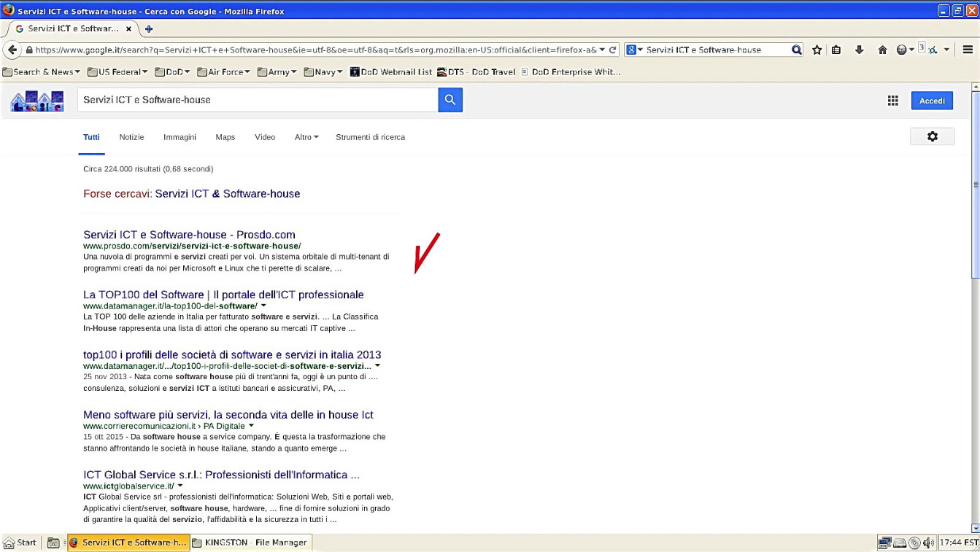Open a new tab with plus icon

coord(149,29)
